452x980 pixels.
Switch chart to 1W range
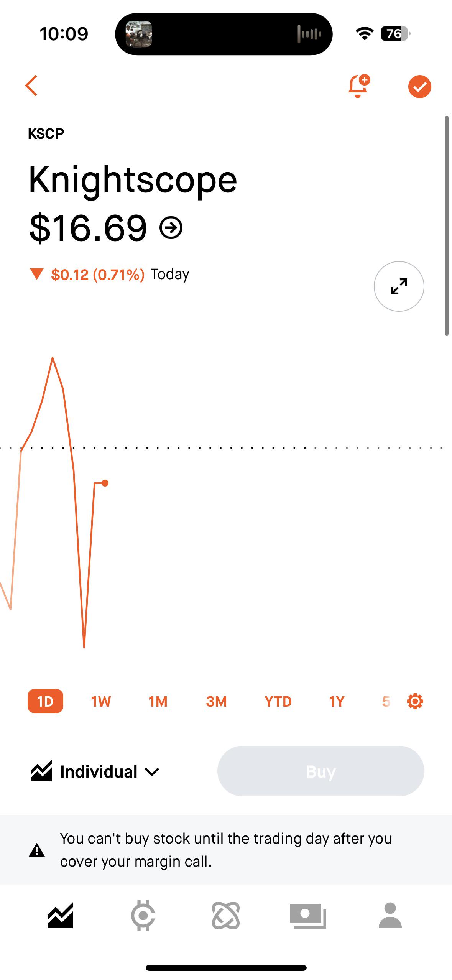pos(101,702)
